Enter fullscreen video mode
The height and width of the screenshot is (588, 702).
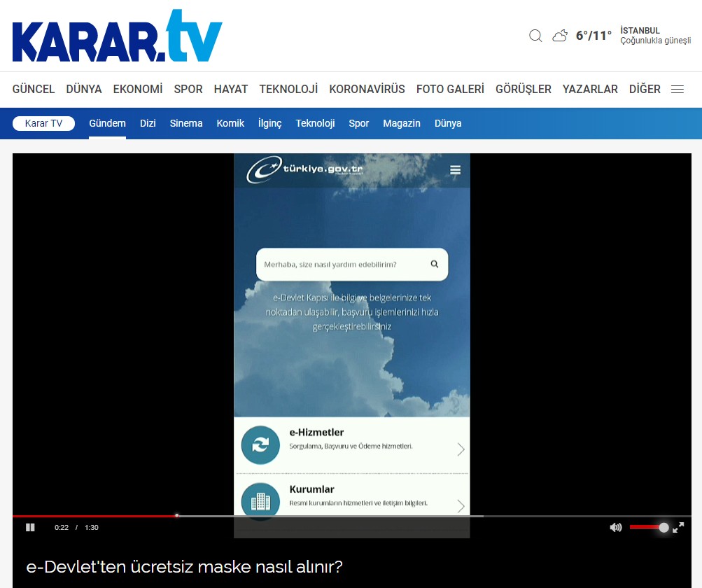(678, 527)
